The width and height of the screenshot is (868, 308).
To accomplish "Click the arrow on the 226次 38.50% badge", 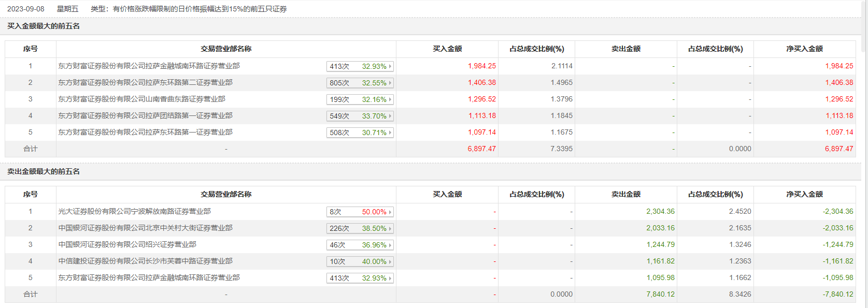I will point(390,228).
